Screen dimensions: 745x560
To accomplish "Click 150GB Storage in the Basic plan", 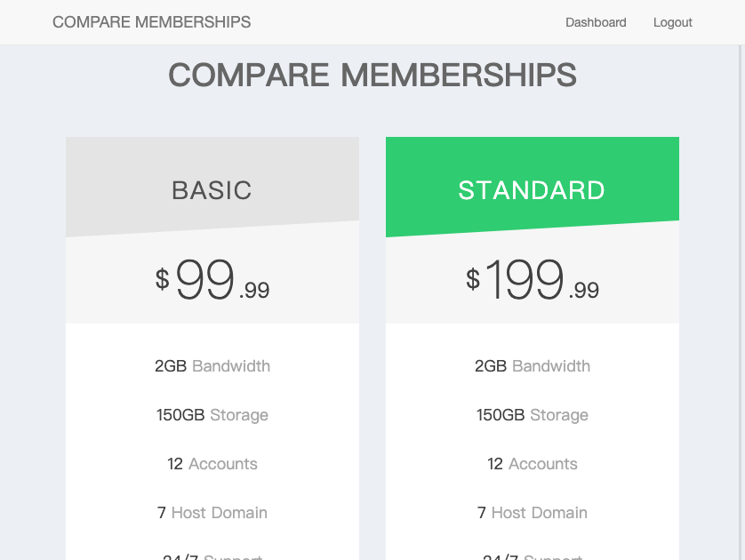I will (212, 415).
